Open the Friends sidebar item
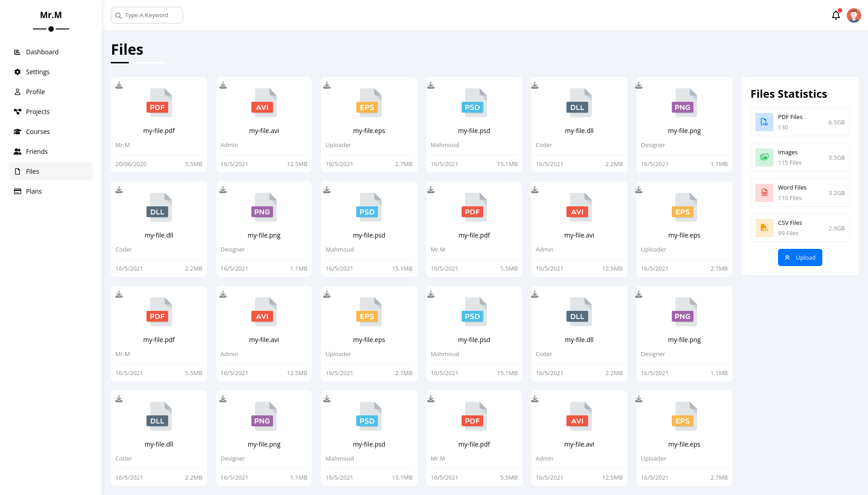 coord(37,152)
